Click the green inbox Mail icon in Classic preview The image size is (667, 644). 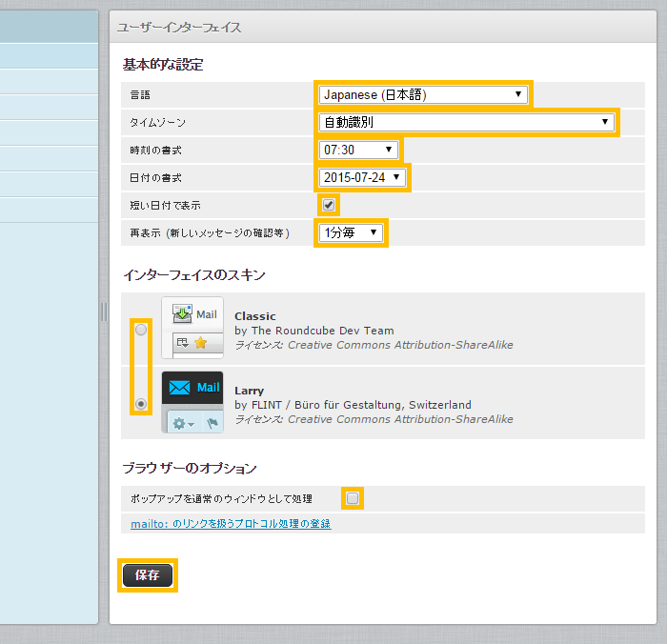click(184, 314)
